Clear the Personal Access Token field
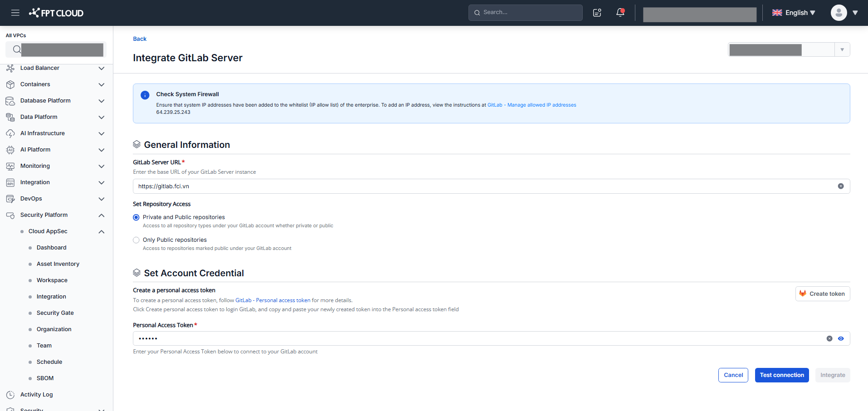This screenshot has height=411, width=868. [829, 338]
